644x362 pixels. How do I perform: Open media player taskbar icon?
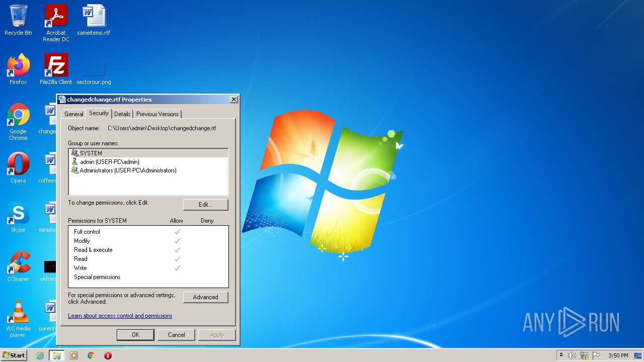point(74,355)
